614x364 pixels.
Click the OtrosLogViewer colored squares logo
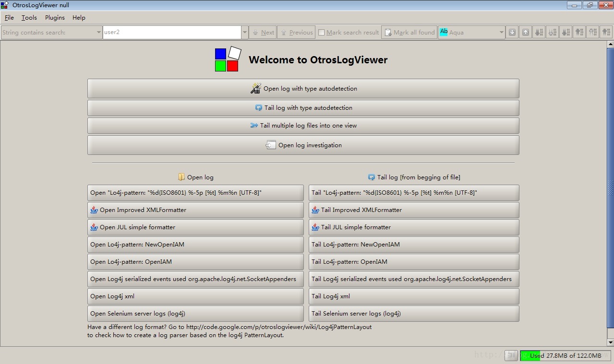click(x=227, y=59)
